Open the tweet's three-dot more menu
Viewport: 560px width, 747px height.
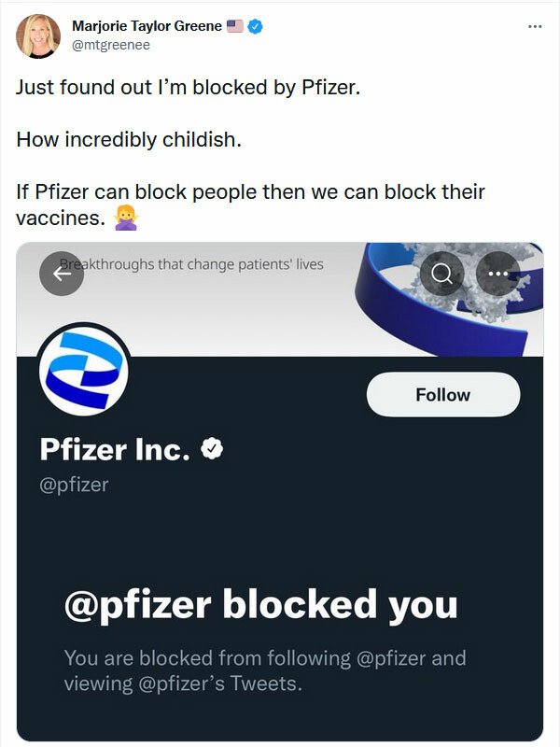(534, 26)
